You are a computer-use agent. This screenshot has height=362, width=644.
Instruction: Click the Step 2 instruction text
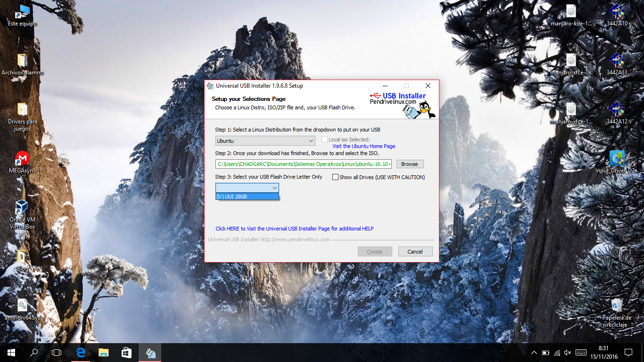[297, 153]
